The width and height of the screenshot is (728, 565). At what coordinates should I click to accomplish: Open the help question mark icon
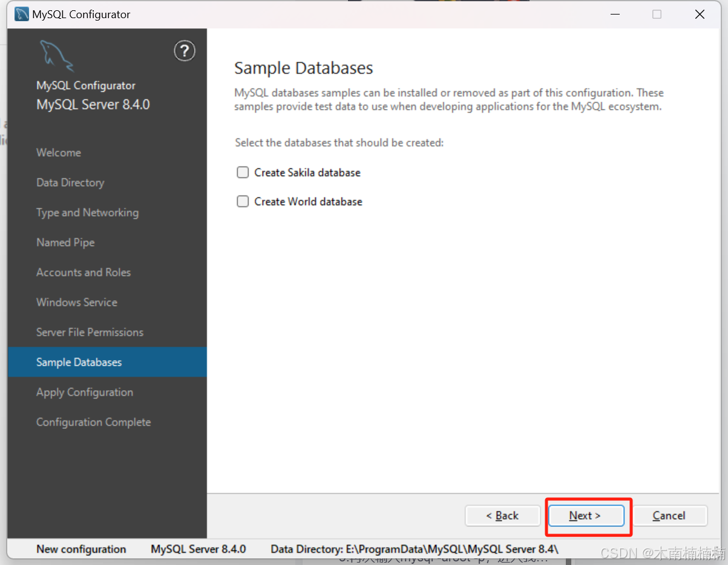[185, 51]
